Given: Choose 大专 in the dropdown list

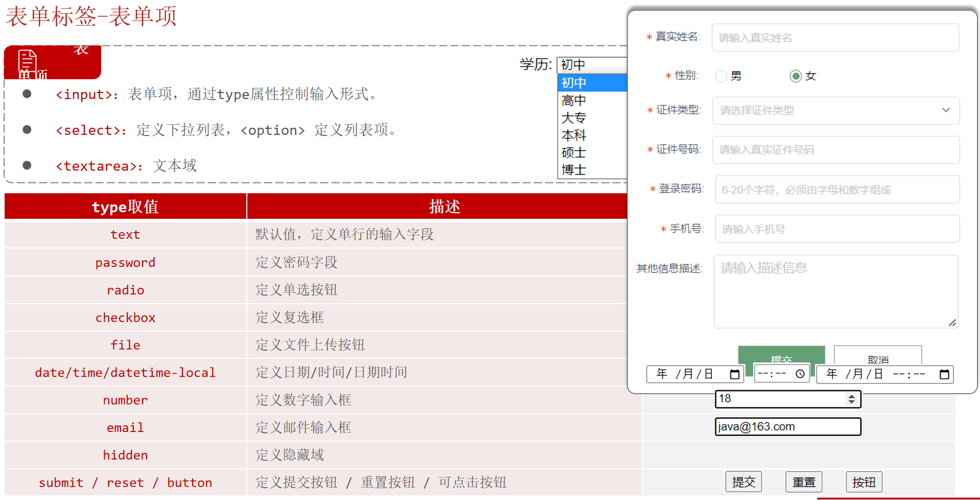Looking at the screenshot, I should click(x=592, y=118).
